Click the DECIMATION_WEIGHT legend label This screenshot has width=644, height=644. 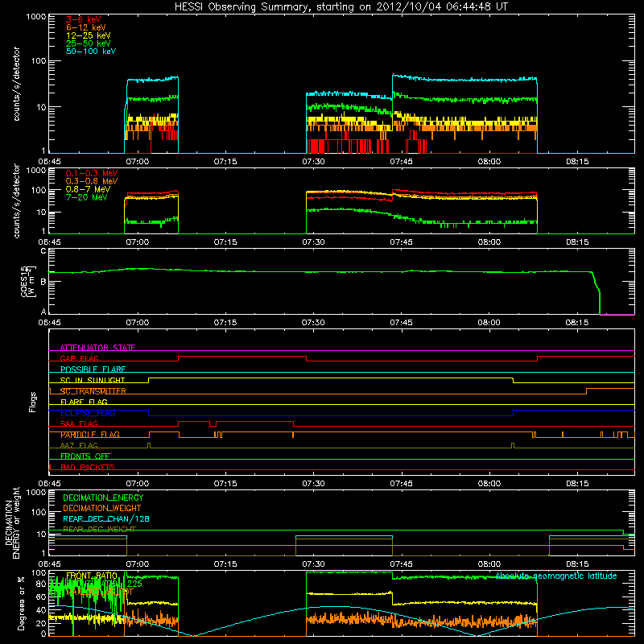(x=102, y=508)
